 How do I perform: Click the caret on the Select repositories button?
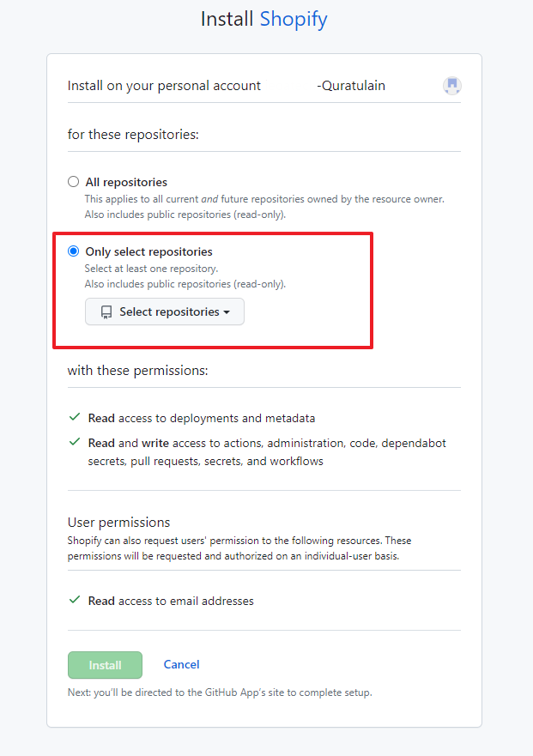point(228,311)
